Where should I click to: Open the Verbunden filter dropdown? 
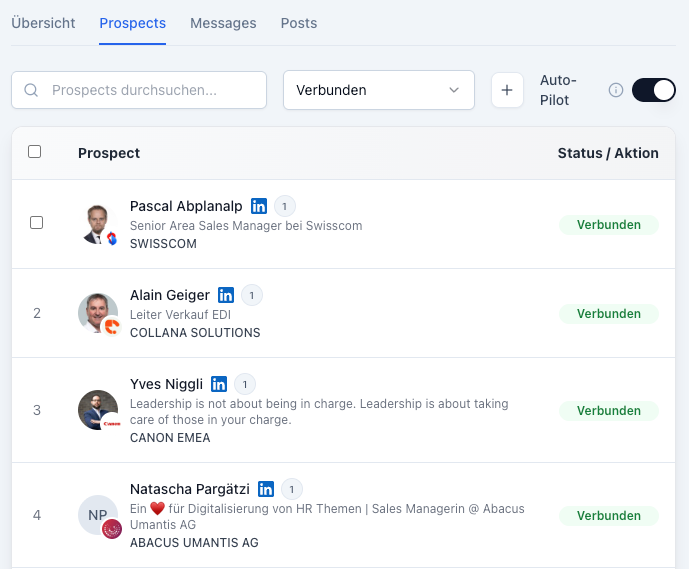point(379,90)
